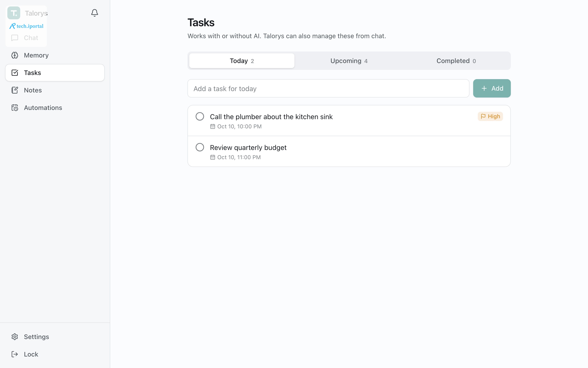Click the 'Oct 10, 10:00 PM' due date
Viewport: 588px width, 368px height.
(x=236, y=126)
